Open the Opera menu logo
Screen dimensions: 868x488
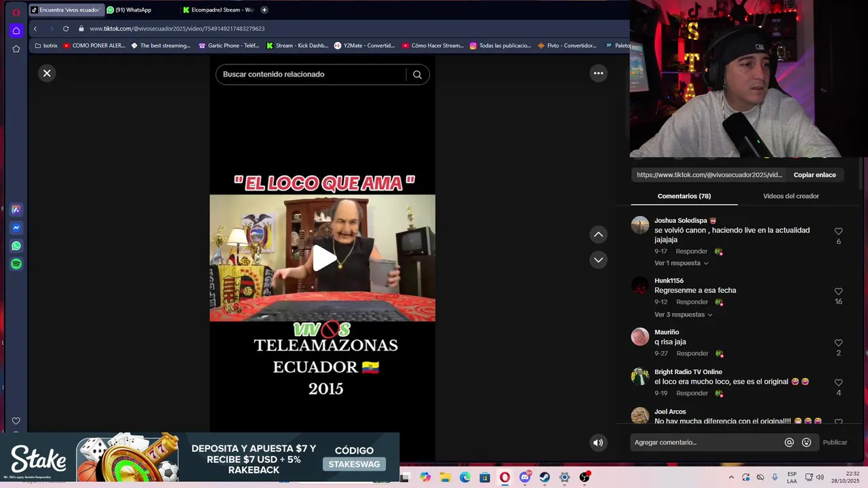[16, 12]
